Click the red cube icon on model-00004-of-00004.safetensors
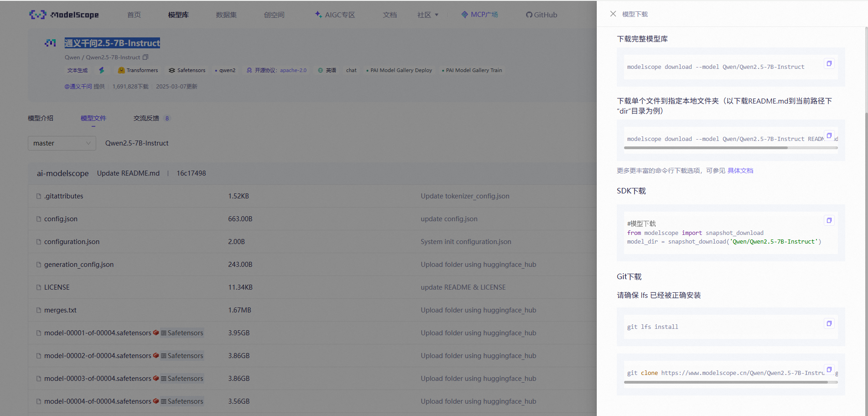The image size is (868, 416). (156, 401)
